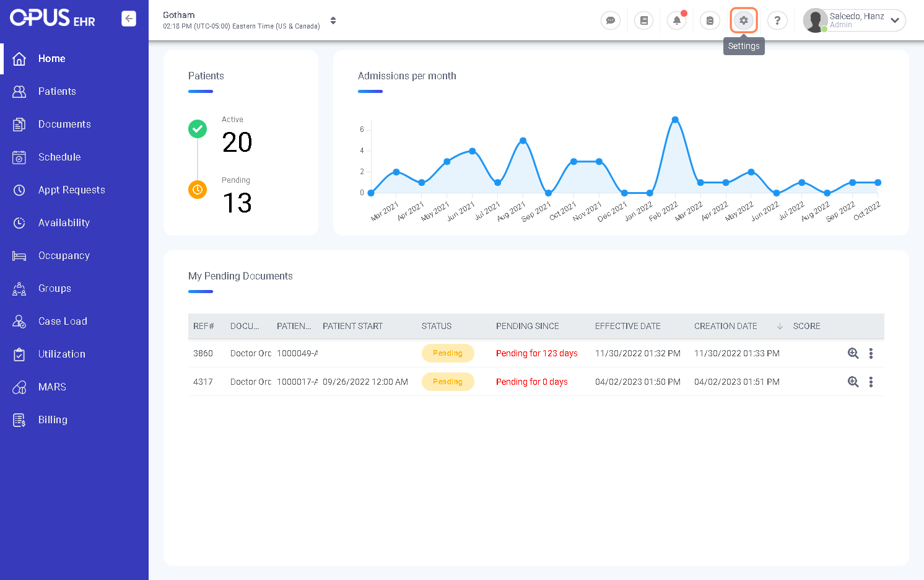The width and height of the screenshot is (924, 580).
Task: Open Availability in the sidebar
Action: 64,222
